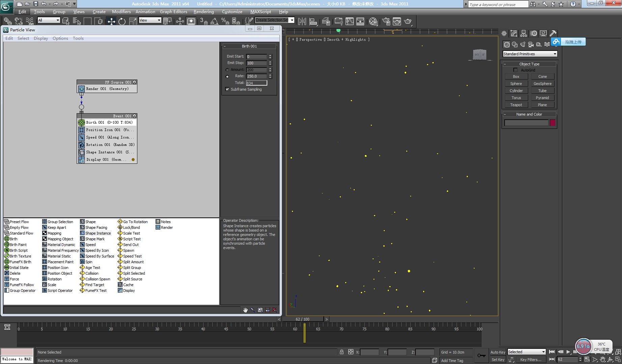
Task: Click the Select and Rotate tool
Action: (122, 21)
